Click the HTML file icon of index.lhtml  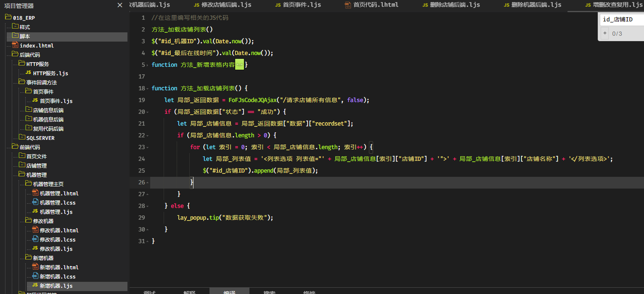15,45
